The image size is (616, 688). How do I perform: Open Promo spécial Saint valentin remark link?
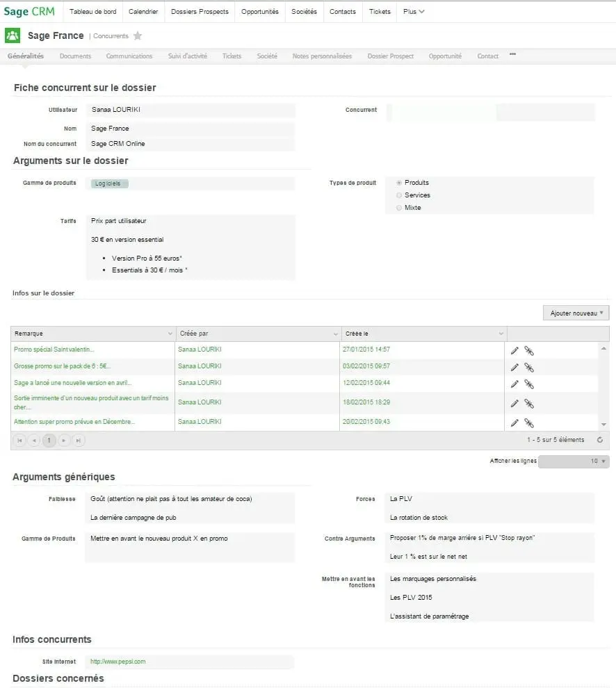pyautogui.click(x=54, y=350)
